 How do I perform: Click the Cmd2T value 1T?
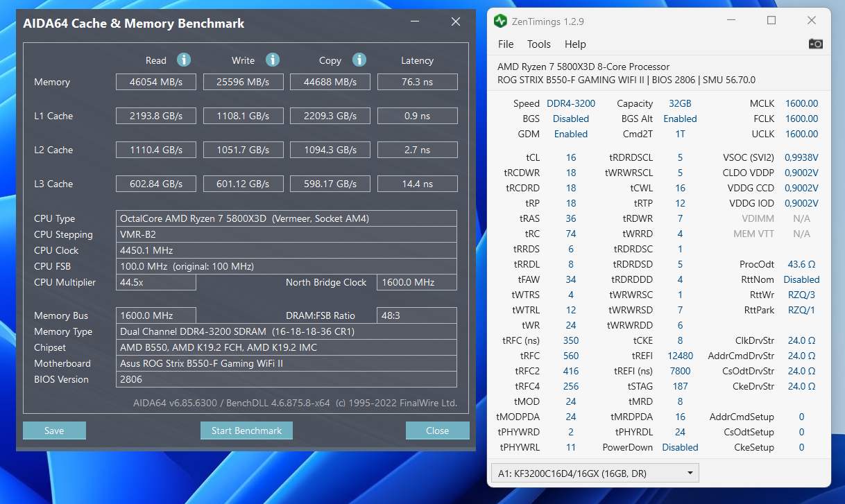click(680, 134)
